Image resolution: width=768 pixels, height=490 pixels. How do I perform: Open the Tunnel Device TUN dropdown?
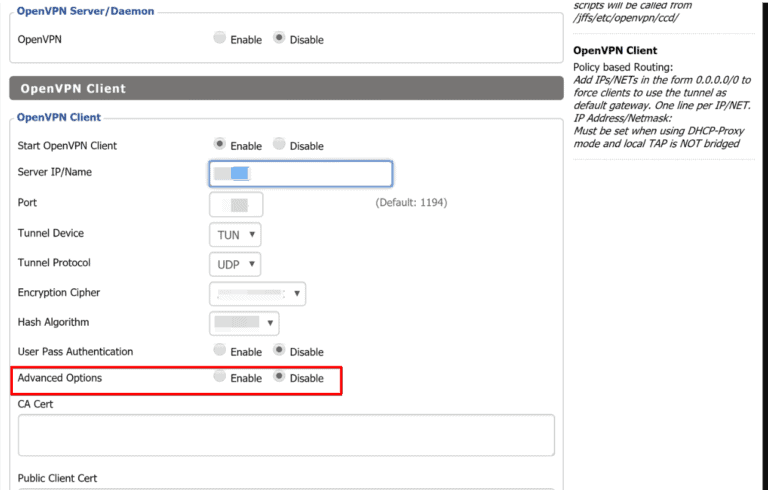[235, 235]
